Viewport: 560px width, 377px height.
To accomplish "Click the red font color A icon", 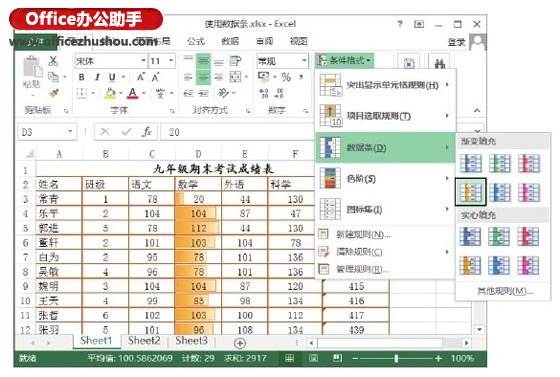I will click(132, 93).
